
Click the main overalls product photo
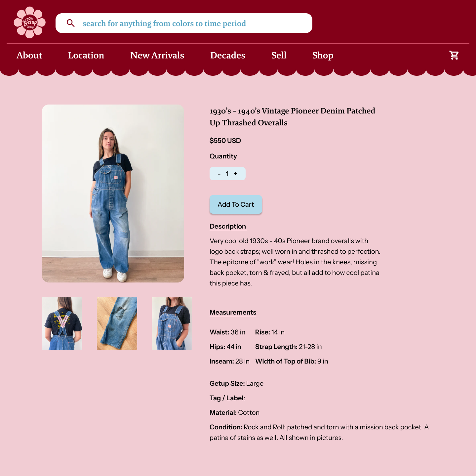113,194
